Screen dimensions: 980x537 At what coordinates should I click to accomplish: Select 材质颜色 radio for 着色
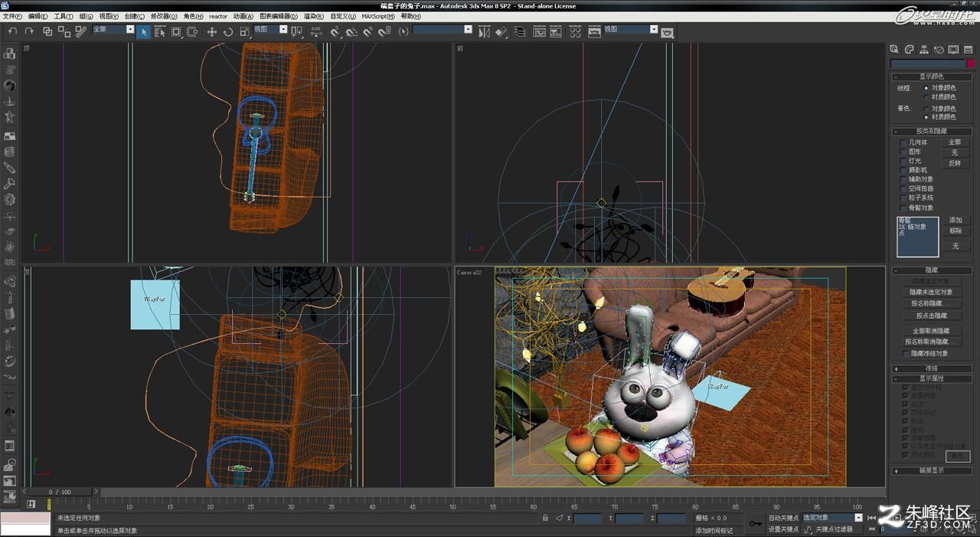926,117
